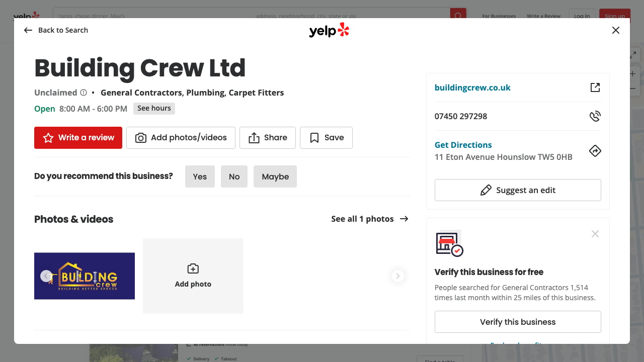Click the camera icon on Add photos/videos
644x362 pixels.
point(140,137)
